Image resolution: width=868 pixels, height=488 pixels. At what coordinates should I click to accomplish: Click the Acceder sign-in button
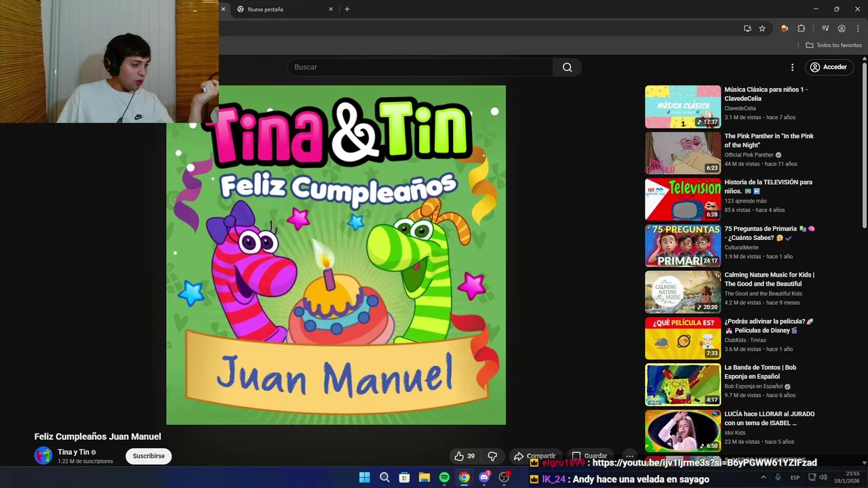tap(829, 67)
